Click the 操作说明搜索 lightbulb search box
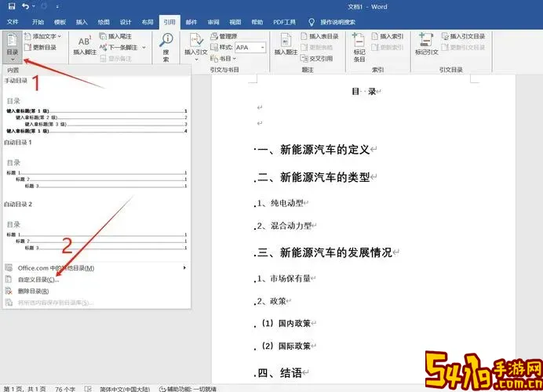 click(x=332, y=22)
